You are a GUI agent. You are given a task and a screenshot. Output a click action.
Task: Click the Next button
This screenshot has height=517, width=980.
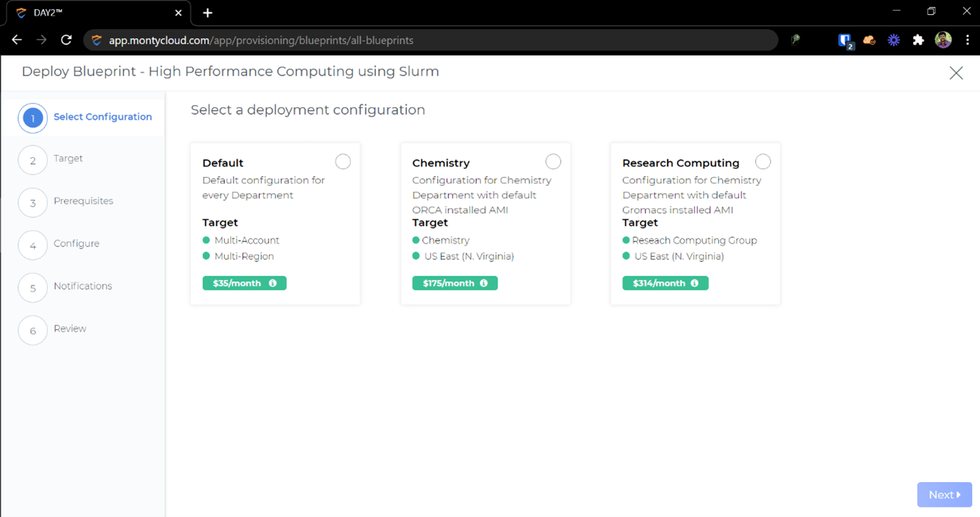(944, 495)
